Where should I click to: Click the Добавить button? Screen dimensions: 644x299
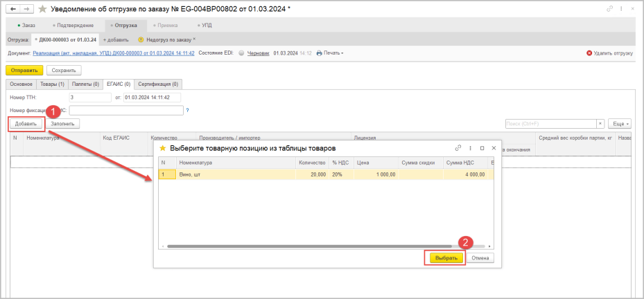26,123
